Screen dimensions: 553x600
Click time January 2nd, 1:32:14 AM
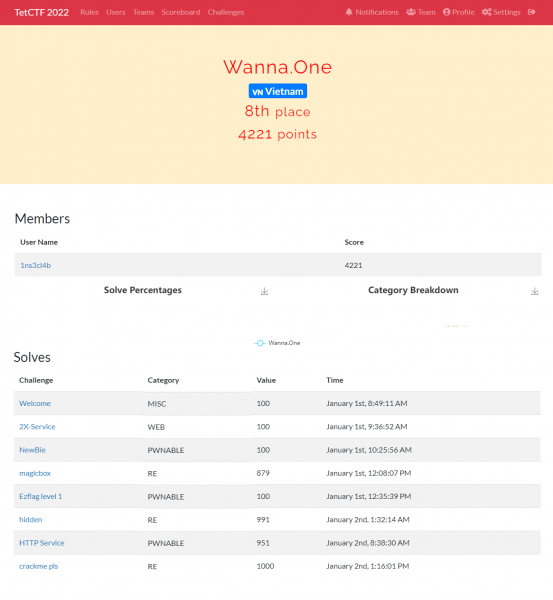(x=368, y=520)
